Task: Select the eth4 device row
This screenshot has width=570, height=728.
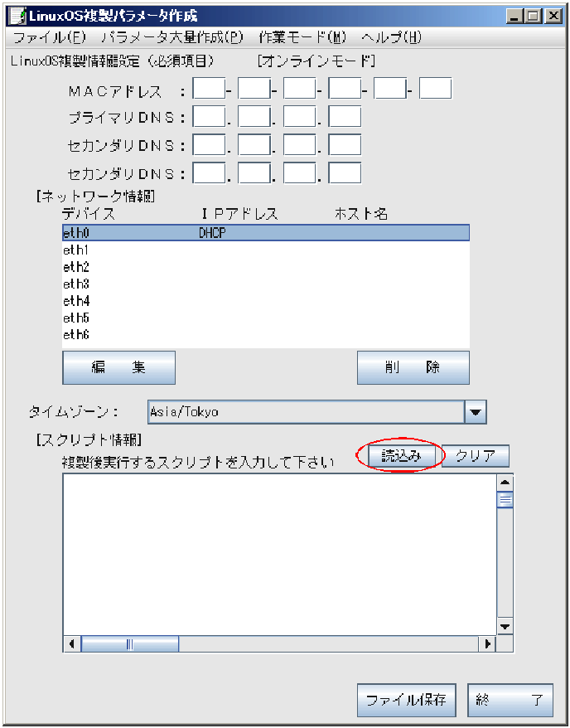Action: point(266,301)
